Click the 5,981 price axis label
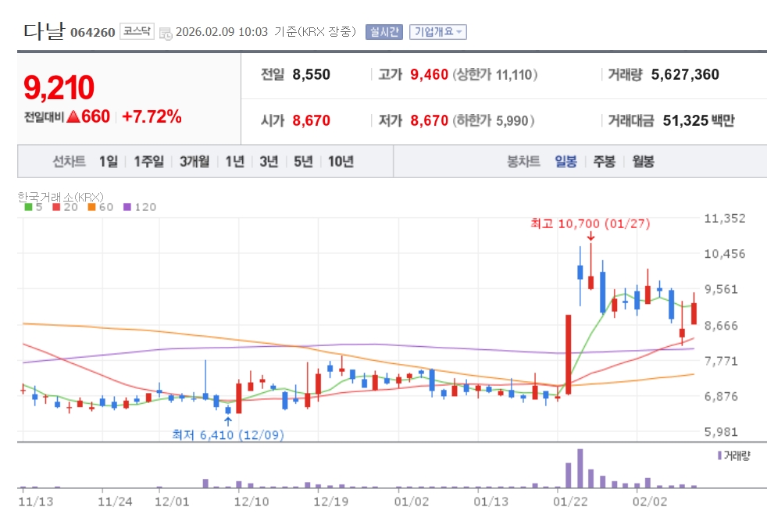Screen dimensions: 767x532 pos(721,432)
